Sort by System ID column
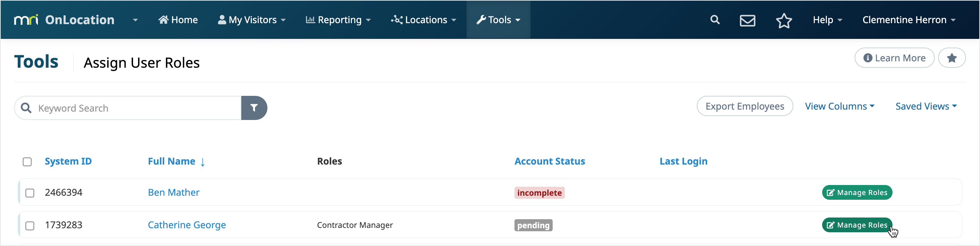 [x=68, y=161]
